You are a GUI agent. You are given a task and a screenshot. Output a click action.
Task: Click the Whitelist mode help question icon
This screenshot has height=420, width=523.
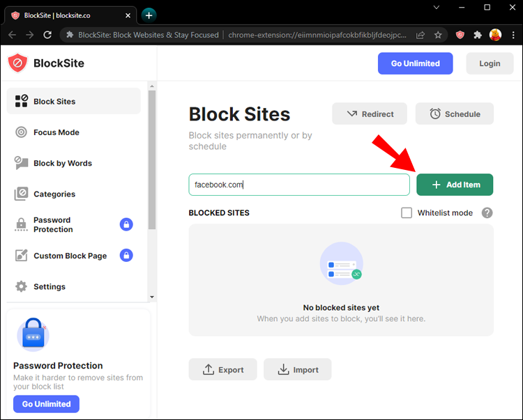[x=487, y=213]
